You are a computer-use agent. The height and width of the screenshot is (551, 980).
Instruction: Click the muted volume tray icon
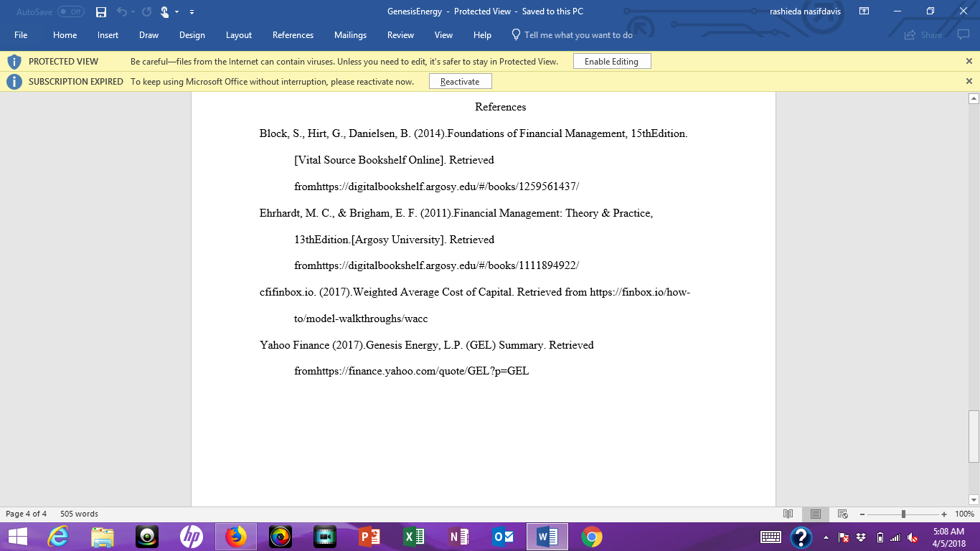(913, 537)
